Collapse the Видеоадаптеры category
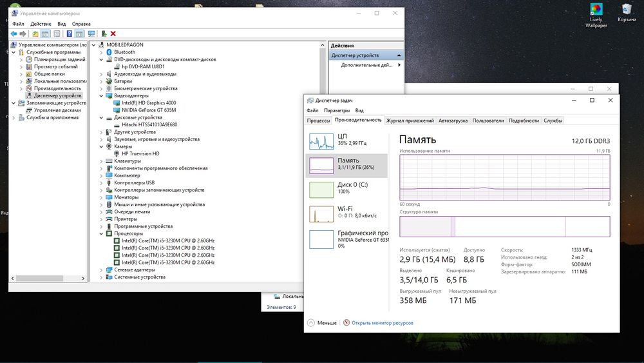This screenshot has width=644, height=363. click(102, 96)
